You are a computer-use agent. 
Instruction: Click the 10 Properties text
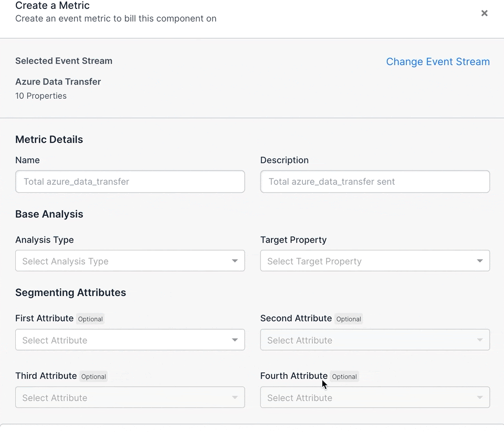41,96
